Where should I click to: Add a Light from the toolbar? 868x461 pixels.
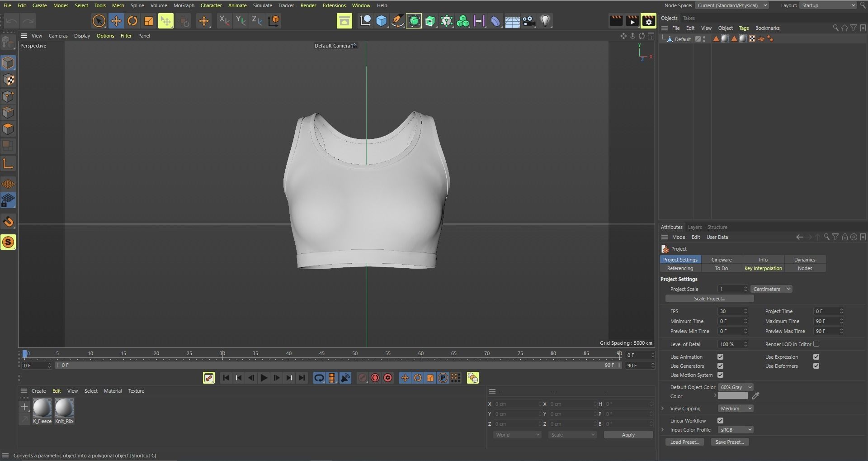(x=546, y=21)
